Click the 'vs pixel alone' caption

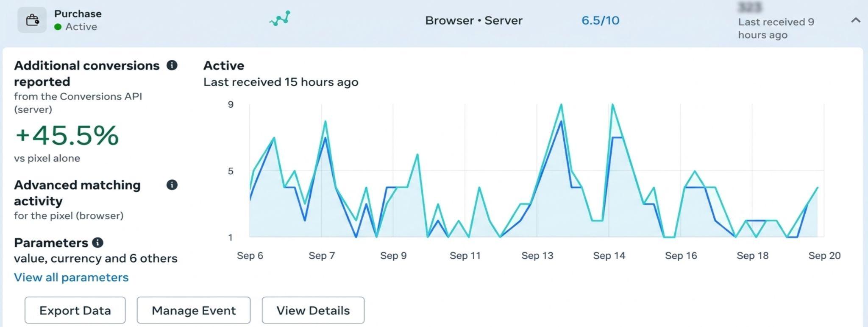tap(47, 158)
